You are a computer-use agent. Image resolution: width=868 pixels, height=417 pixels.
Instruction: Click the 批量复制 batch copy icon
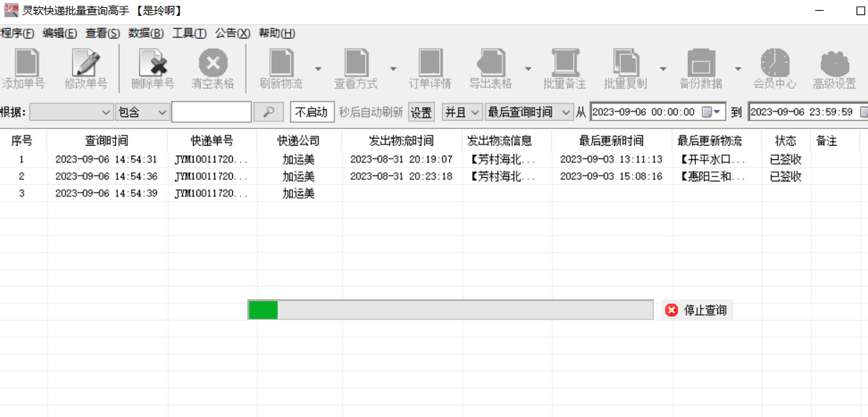pos(626,62)
